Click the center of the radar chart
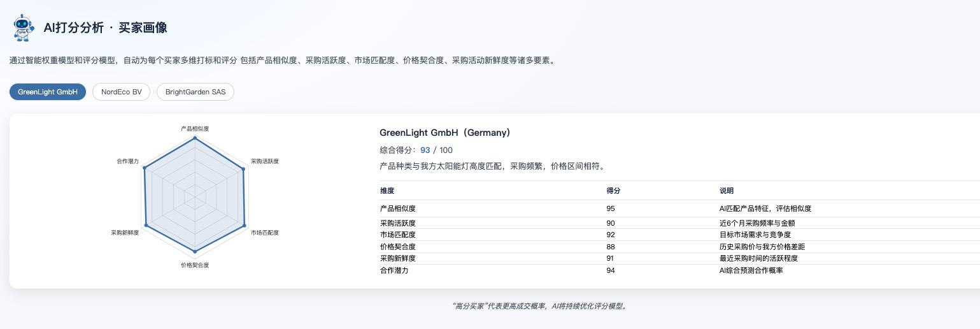Image resolution: width=980 pixels, height=329 pixels. pyautogui.click(x=195, y=197)
